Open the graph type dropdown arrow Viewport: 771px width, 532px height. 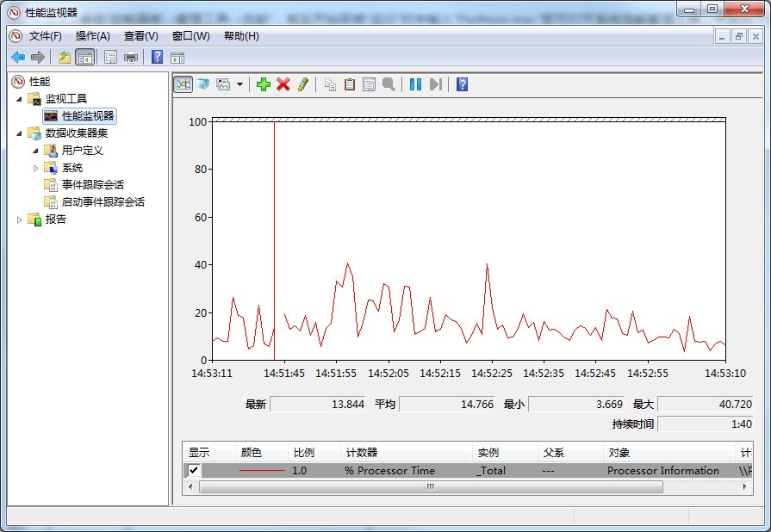point(240,84)
